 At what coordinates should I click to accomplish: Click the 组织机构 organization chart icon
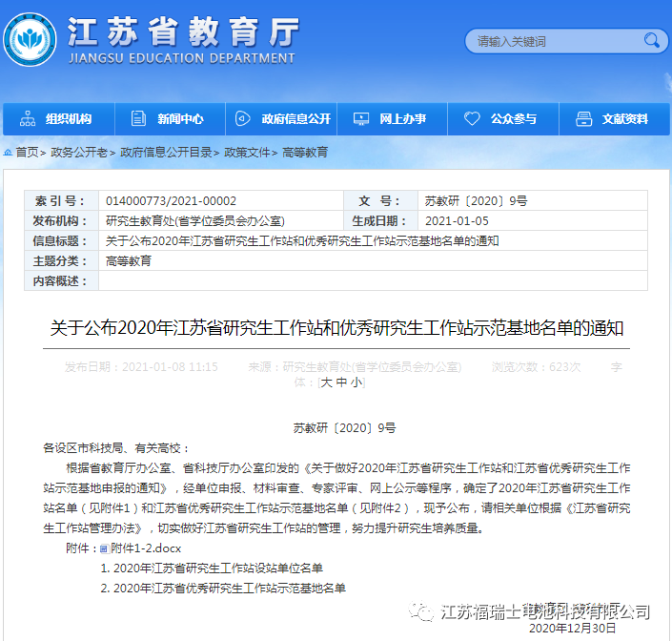[27, 119]
